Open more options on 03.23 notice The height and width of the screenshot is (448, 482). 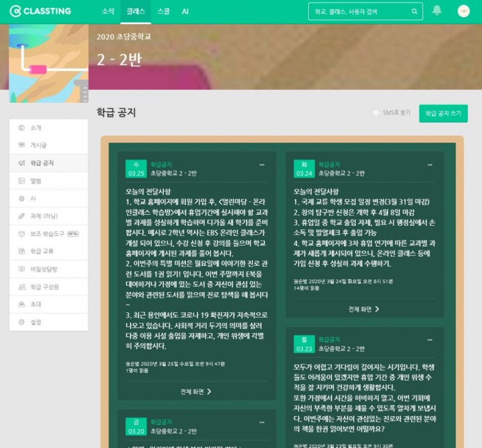(x=429, y=340)
